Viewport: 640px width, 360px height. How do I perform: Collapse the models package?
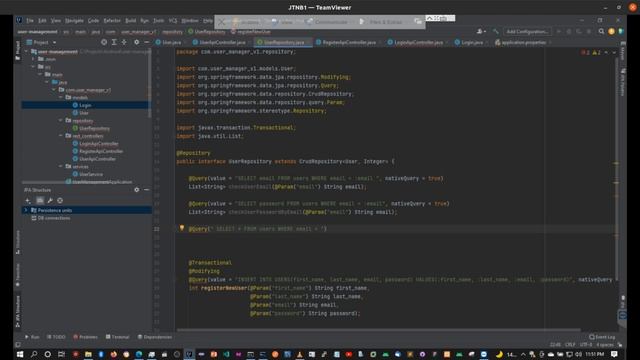click(61, 97)
